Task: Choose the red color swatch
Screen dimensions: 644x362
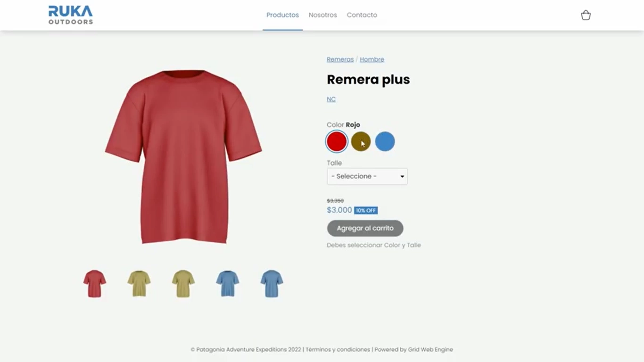Action: coord(337,141)
